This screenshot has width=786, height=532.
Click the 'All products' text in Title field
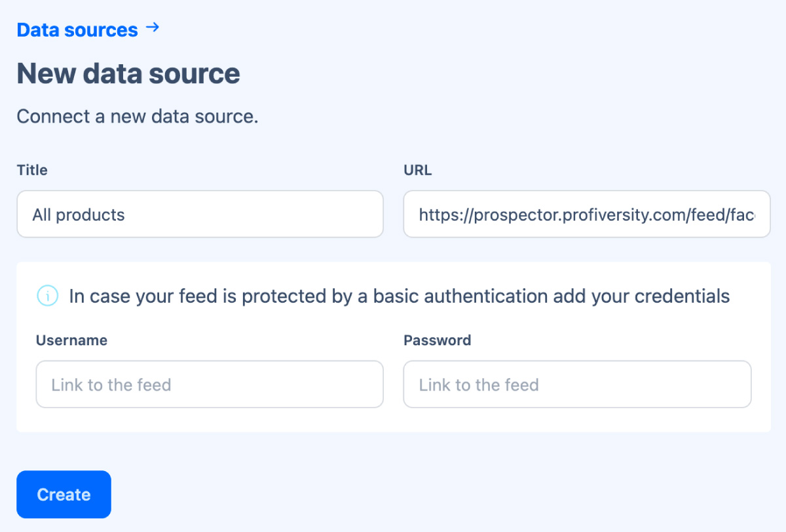click(x=78, y=214)
